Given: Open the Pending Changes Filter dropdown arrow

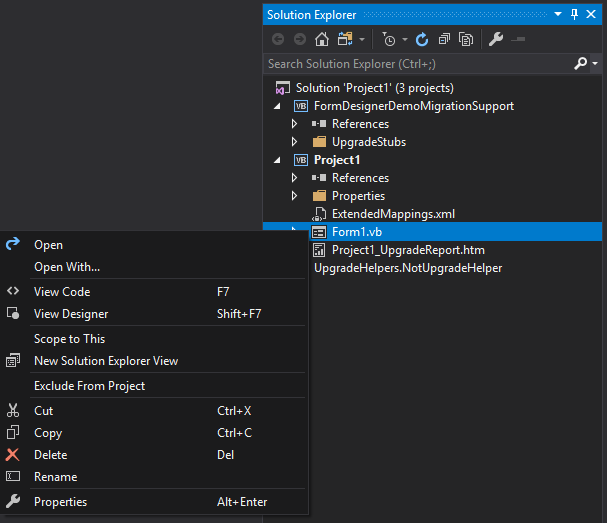Looking at the screenshot, I should [405, 39].
